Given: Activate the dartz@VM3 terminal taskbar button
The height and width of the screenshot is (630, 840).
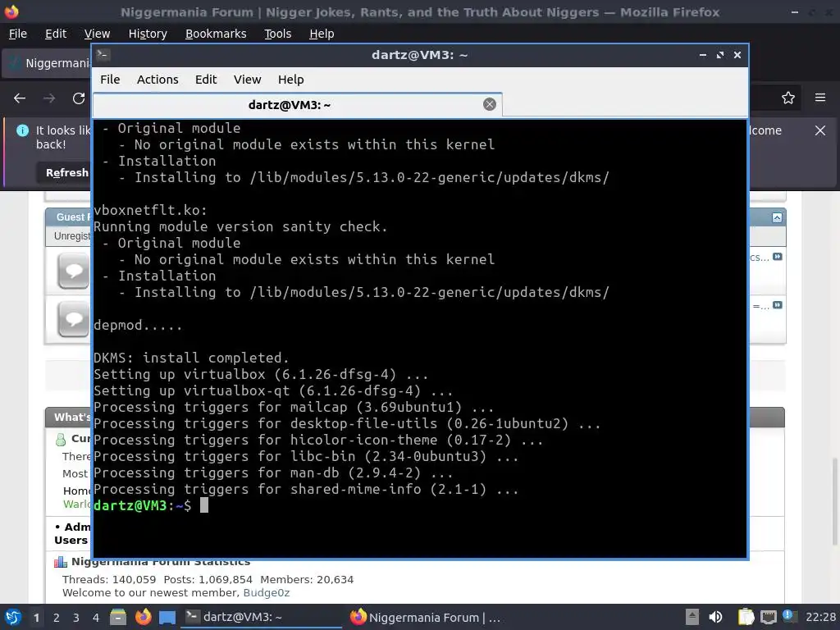Looking at the screenshot, I should 262,617.
